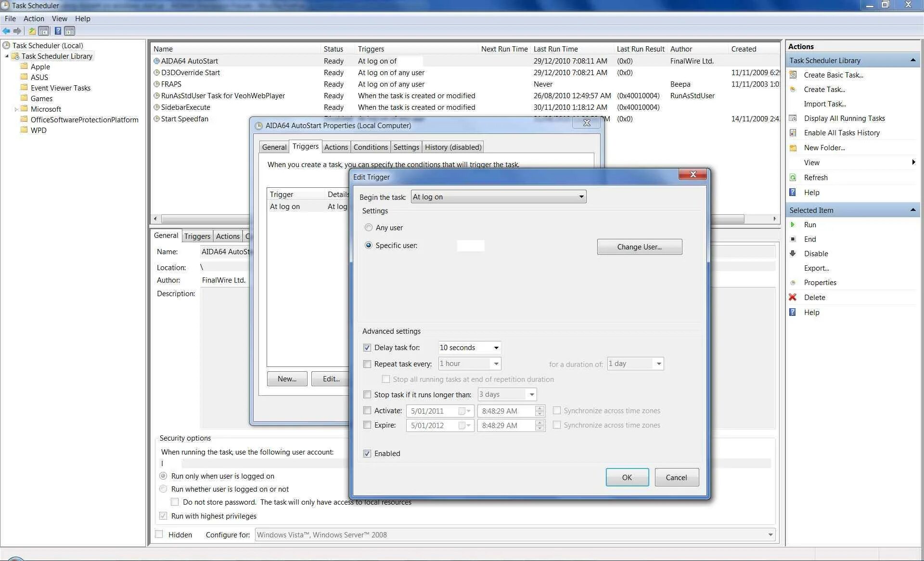Image resolution: width=924 pixels, height=561 pixels.
Task: Uncheck the Delay task for checkbox
Action: tap(367, 348)
